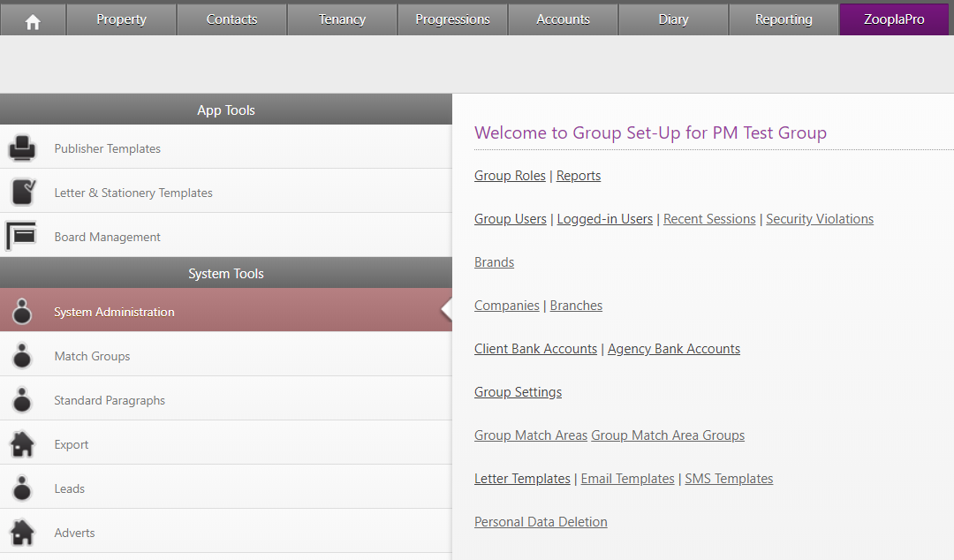Open the Email Templates link

pyautogui.click(x=627, y=479)
